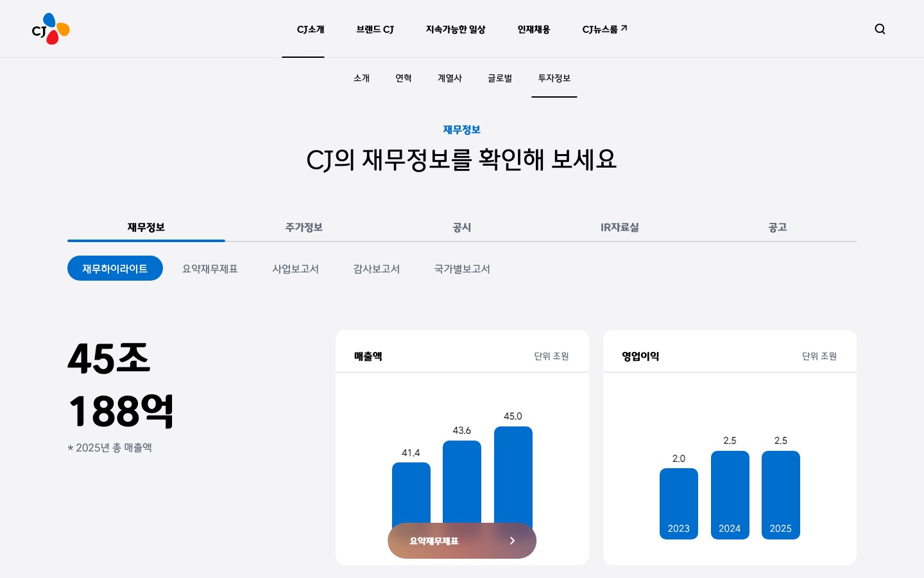Viewport: 924px width, 578px height.
Task: Click the 2023 bar in 영업이익 chart
Action: [x=679, y=504]
